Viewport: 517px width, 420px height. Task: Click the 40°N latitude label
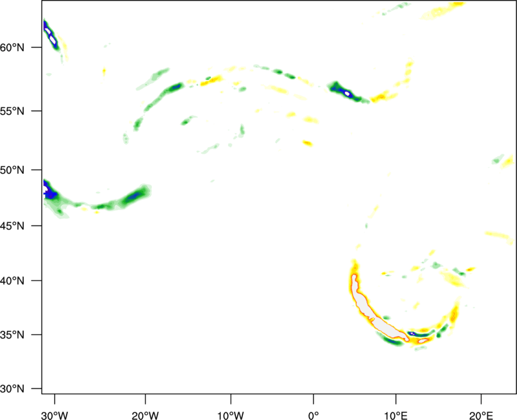pyautogui.click(x=12, y=281)
